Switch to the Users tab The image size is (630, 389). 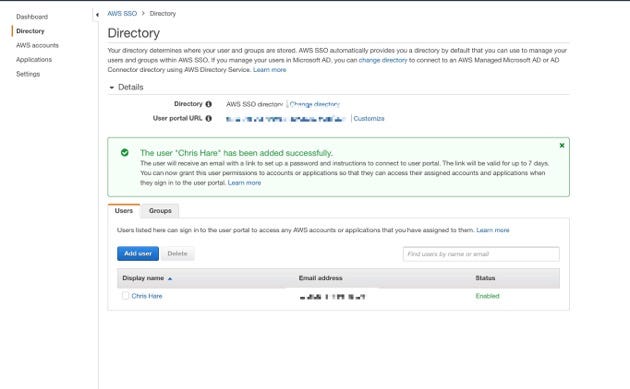(124, 211)
